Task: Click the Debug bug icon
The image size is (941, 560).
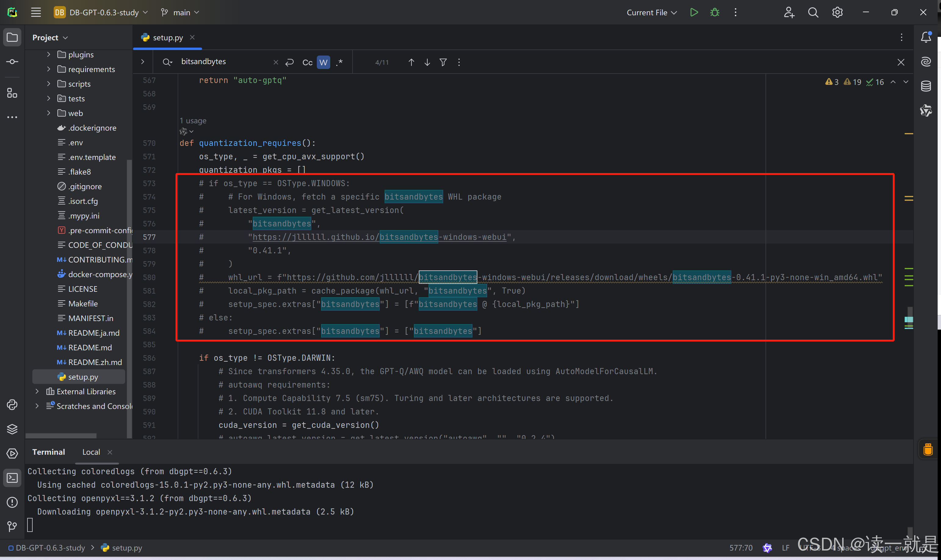Action: tap(715, 13)
